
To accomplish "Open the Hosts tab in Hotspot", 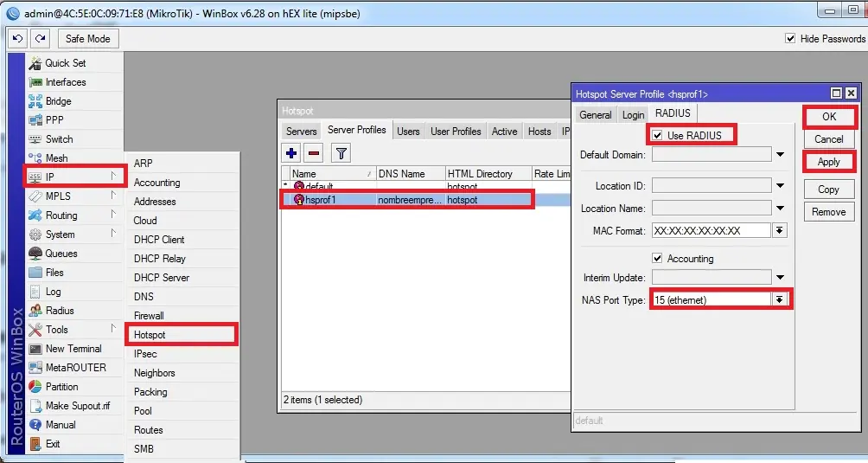I will [539, 132].
